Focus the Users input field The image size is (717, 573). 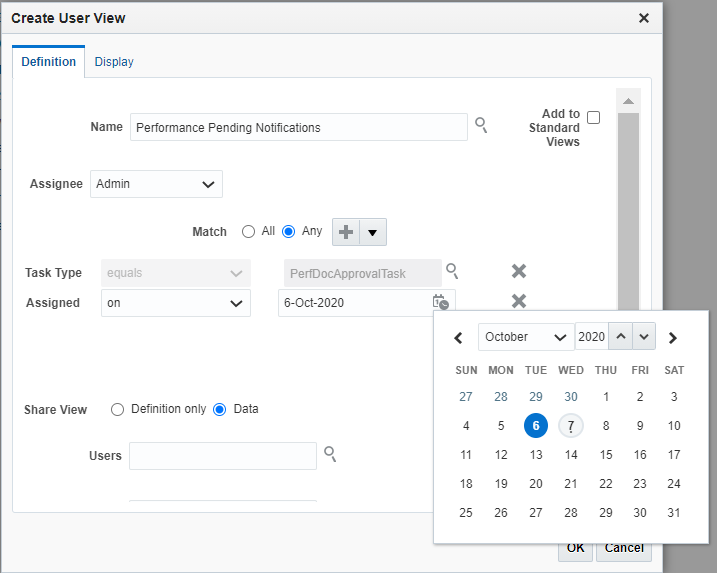(x=223, y=455)
